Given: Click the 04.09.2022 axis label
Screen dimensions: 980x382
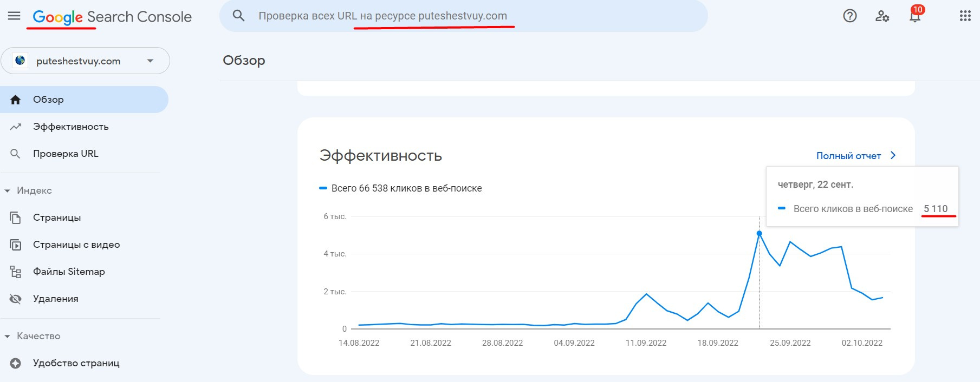Looking at the screenshot, I should [574, 343].
